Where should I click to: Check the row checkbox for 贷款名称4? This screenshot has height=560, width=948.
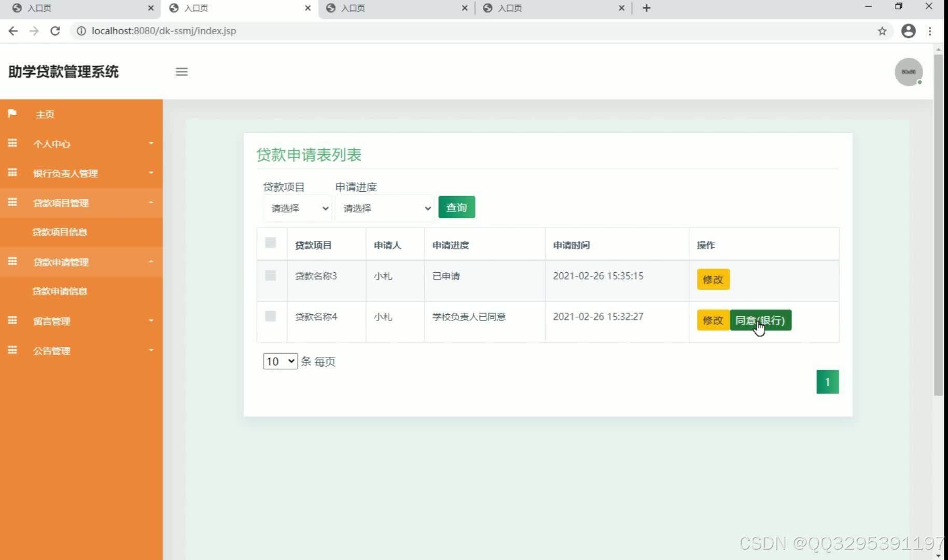pyautogui.click(x=270, y=316)
